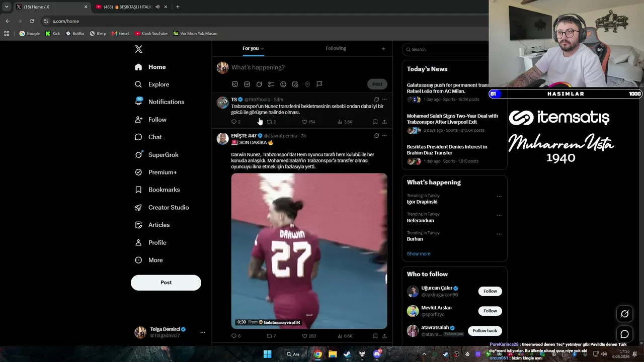
Task: View analytics of the ENİŞTE #47 post
Action: [x=345, y=336]
